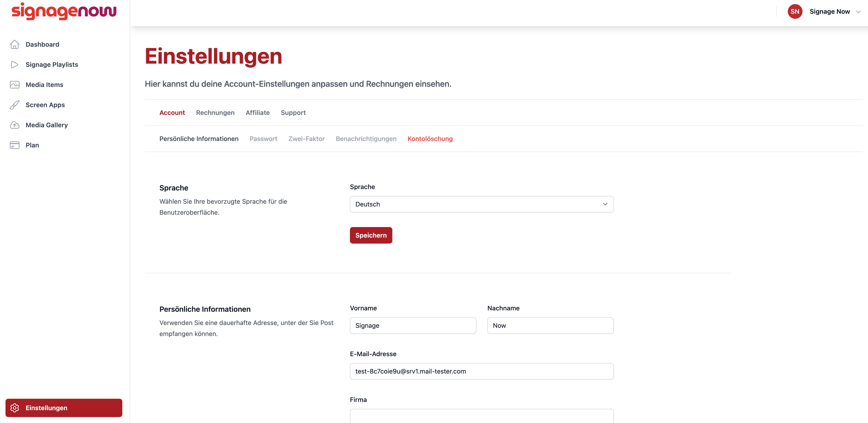
Task: Click the Einstellungen page heading
Action: pyautogui.click(x=213, y=56)
